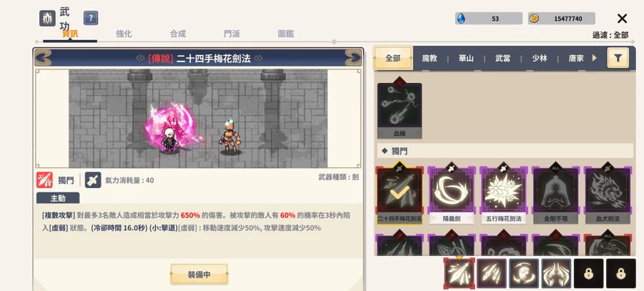644x291 pixels.
Task: Switch to the 強化 tab
Action: tap(124, 34)
